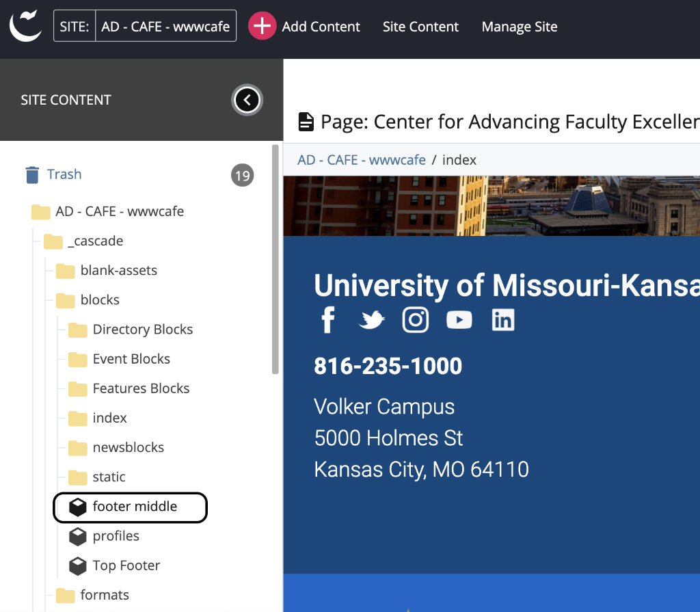Click the Top Footer block icon
Viewport: 700px width, 612px height.
[78, 566]
